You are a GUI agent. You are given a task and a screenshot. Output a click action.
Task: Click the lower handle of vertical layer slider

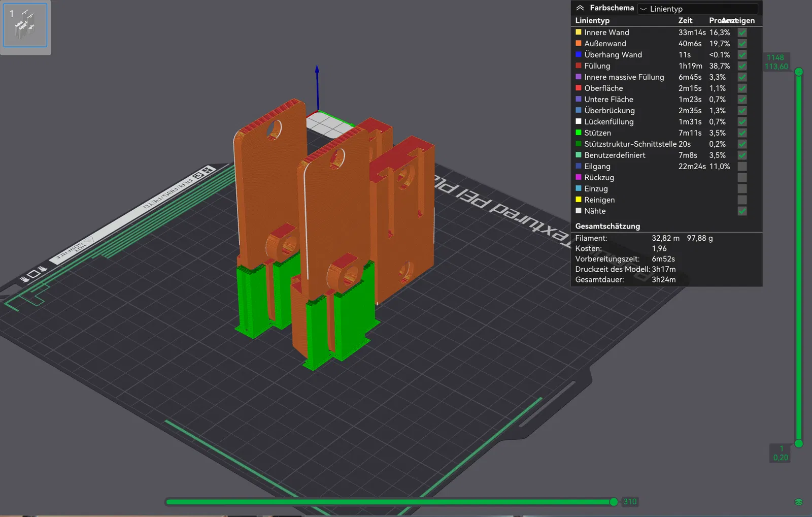799,443
